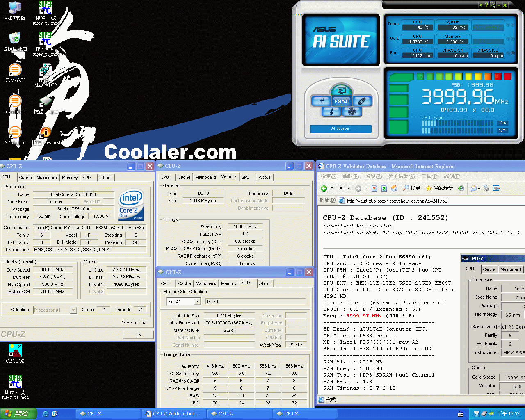The image size is (525, 420).
Task: Open the 檔案(F) File menu in IE
Action: point(328,176)
